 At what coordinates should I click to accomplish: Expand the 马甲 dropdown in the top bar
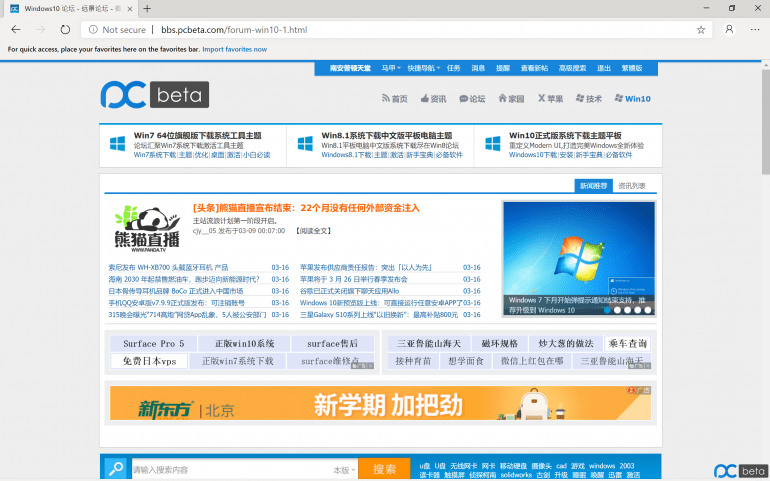point(391,68)
